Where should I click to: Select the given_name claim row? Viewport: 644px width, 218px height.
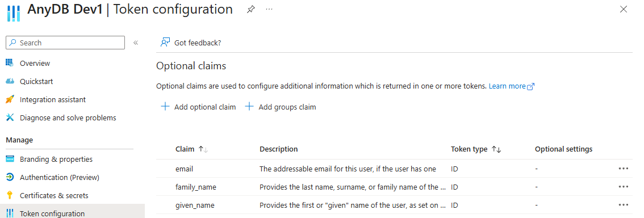coord(394,205)
